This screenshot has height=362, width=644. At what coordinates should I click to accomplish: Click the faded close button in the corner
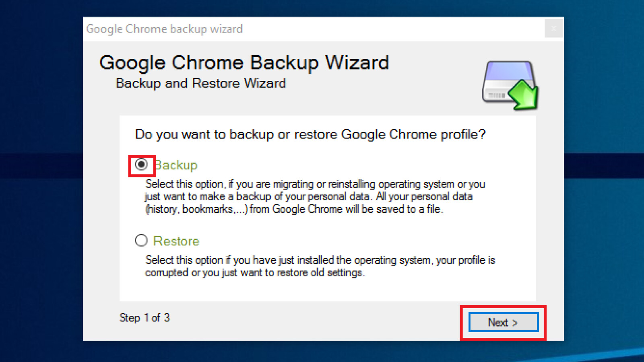point(554,29)
